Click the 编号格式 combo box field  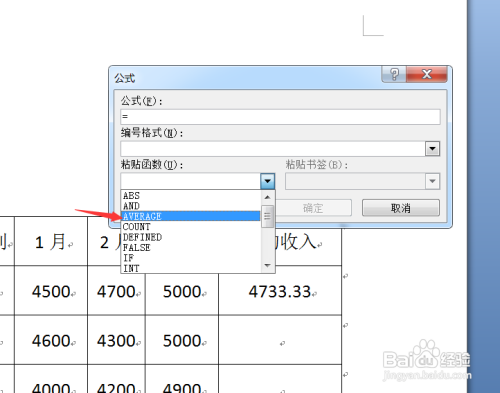pyautogui.click(x=273, y=149)
